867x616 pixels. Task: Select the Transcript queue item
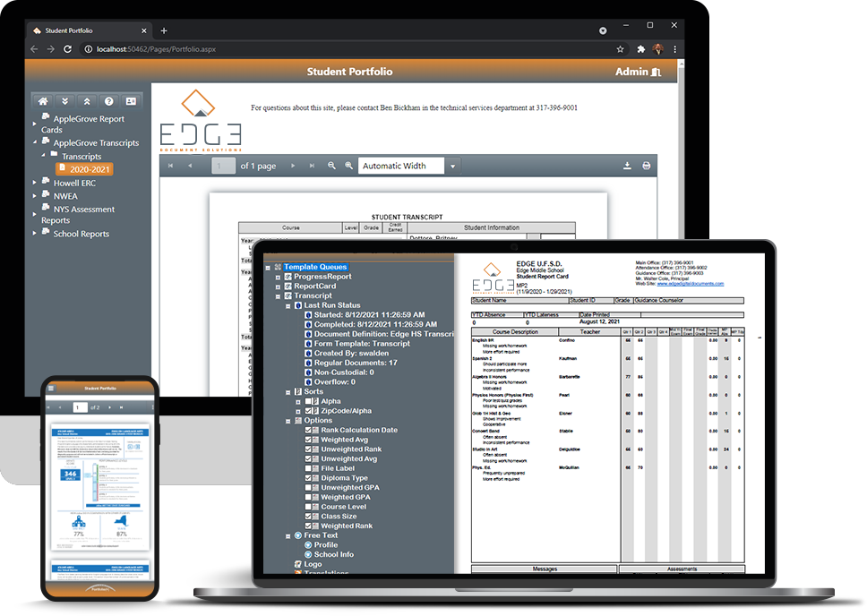313,295
